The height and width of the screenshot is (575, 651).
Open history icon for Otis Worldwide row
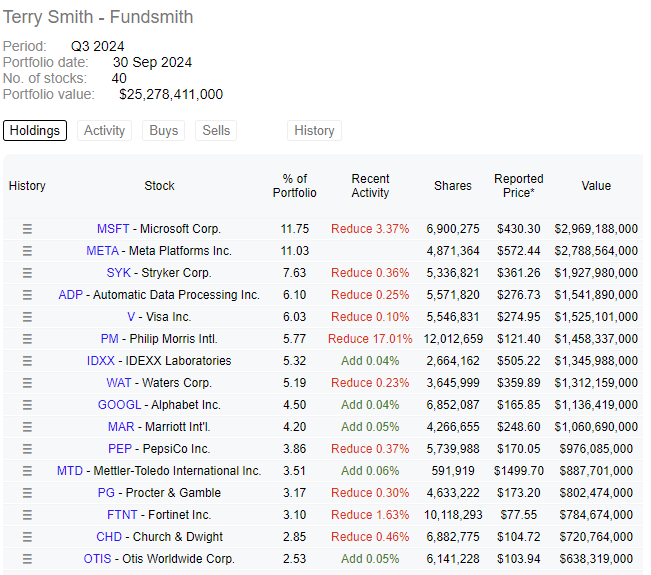pos(27,559)
